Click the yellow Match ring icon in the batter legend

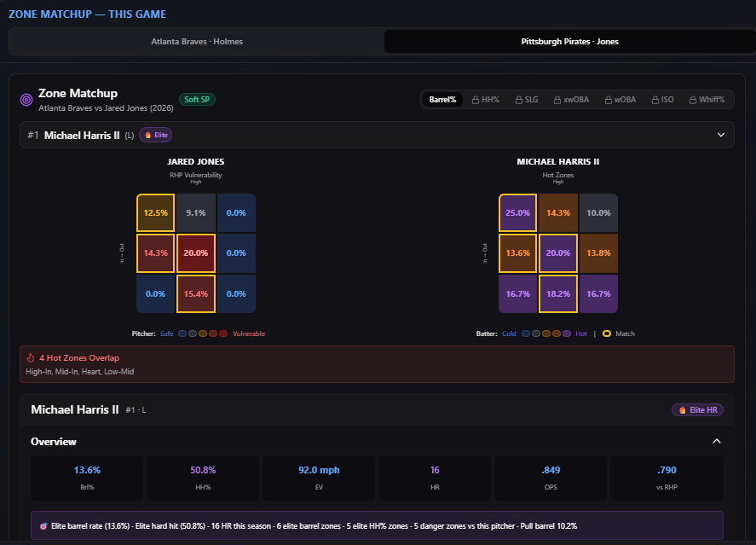(x=607, y=333)
